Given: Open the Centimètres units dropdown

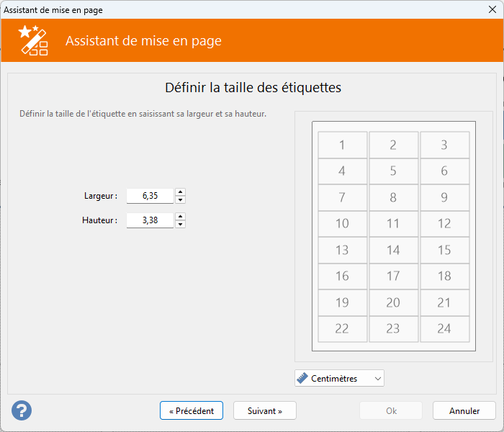Looking at the screenshot, I should click(339, 378).
